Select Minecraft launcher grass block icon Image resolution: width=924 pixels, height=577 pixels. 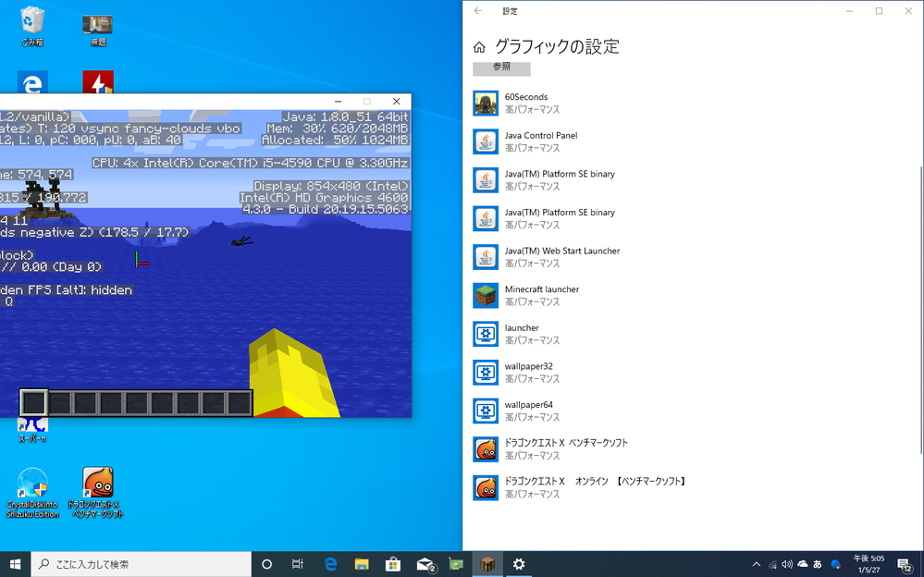pyautogui.click(x=486, y=295)
